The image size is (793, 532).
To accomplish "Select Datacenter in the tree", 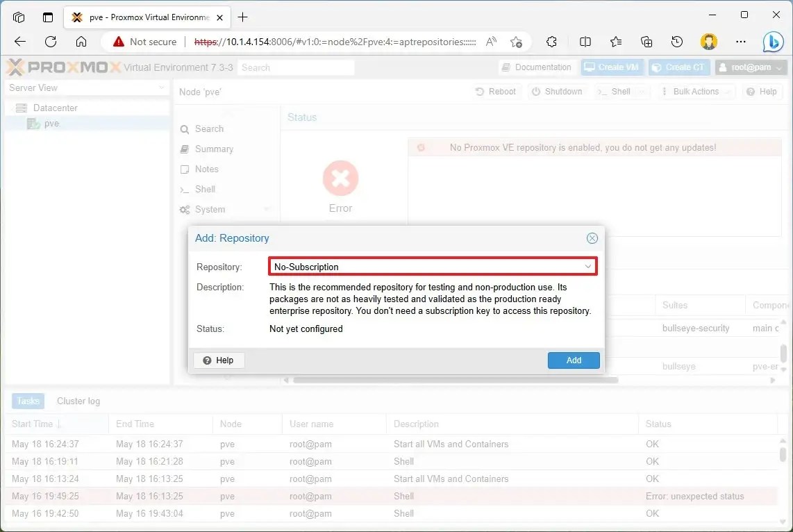I will coord(55,108).
